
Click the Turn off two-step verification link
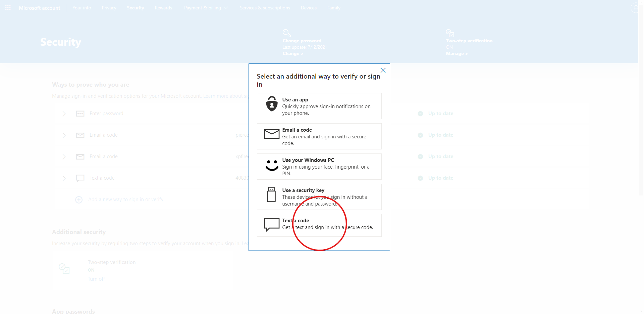point(96,279)
